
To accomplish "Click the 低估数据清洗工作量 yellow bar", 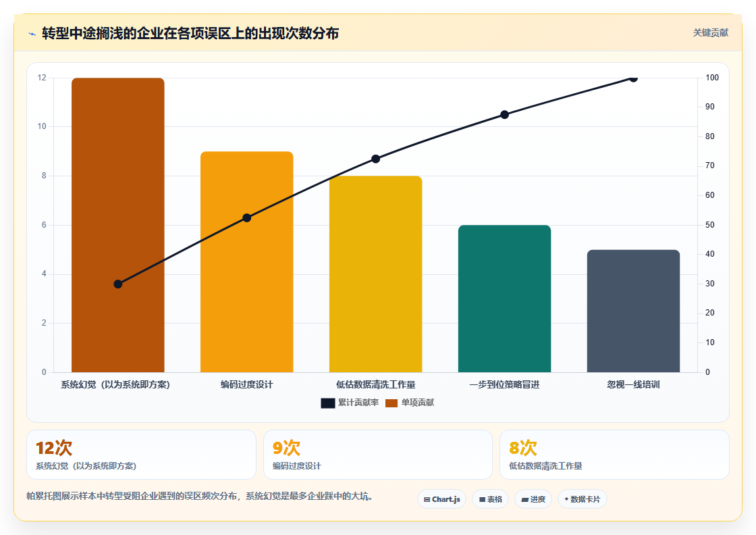I will click(375, 274).
